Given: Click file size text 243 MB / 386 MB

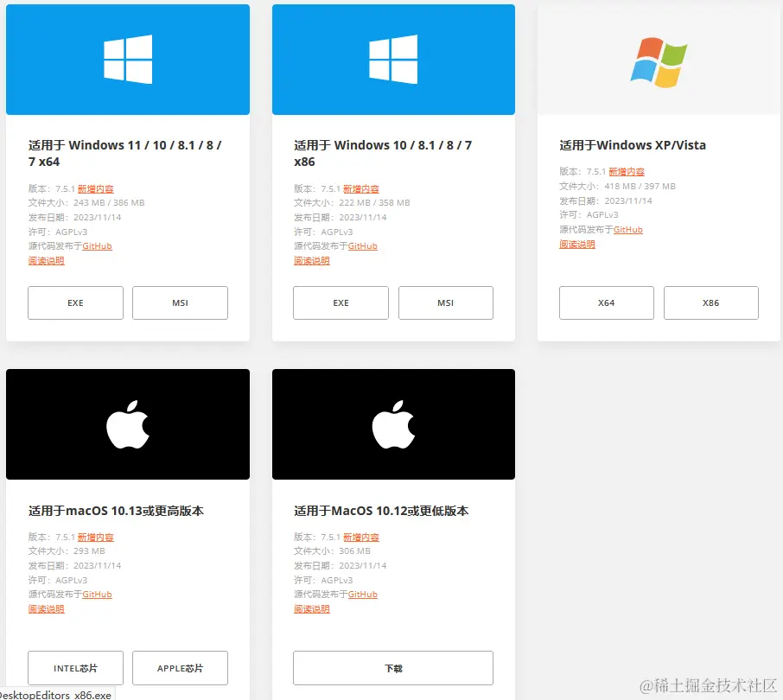Looking at the screenshot, I should 109,203.
